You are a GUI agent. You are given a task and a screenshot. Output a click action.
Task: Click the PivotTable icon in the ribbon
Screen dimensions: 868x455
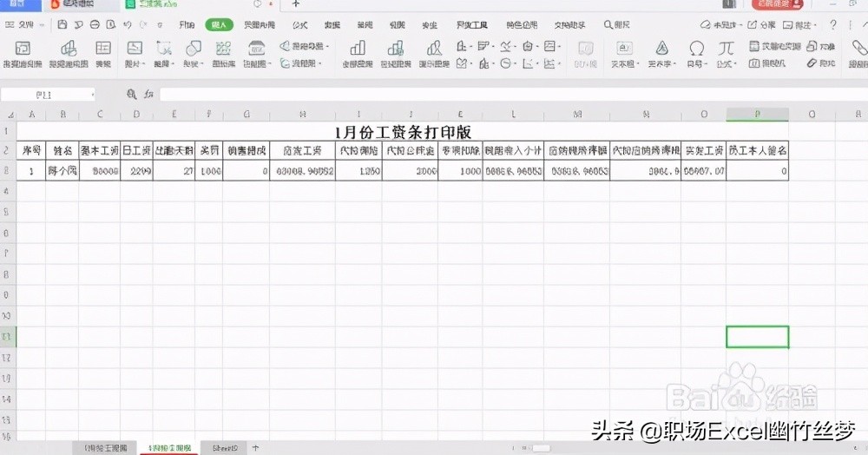(x=22, y=52)
